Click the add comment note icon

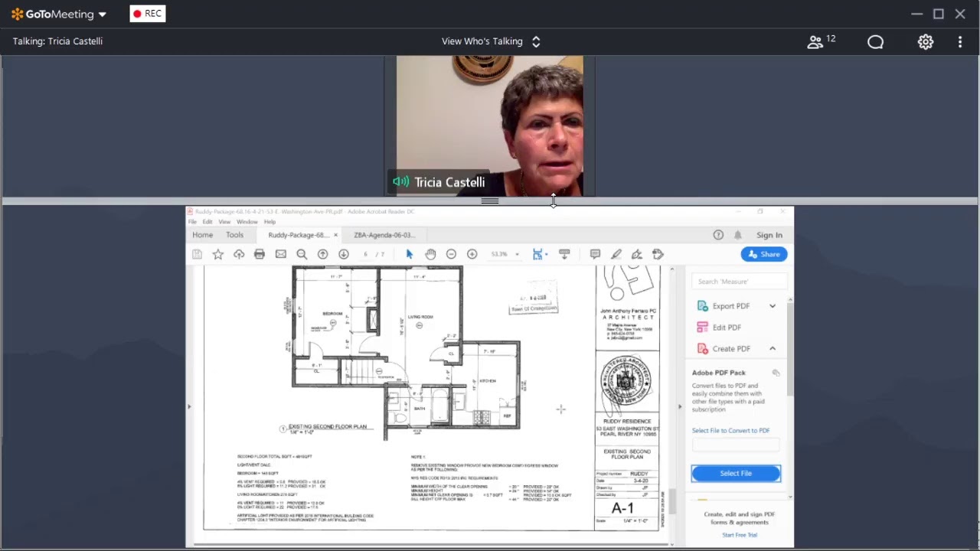tap(595, 254)
